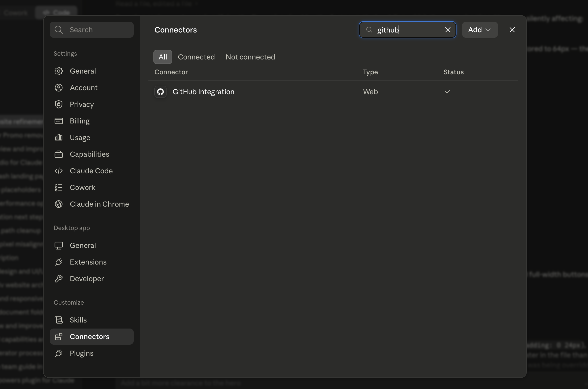Click the Connectors sidebar icon
This screenshot has width=588, height=389.
click(59, 337)
